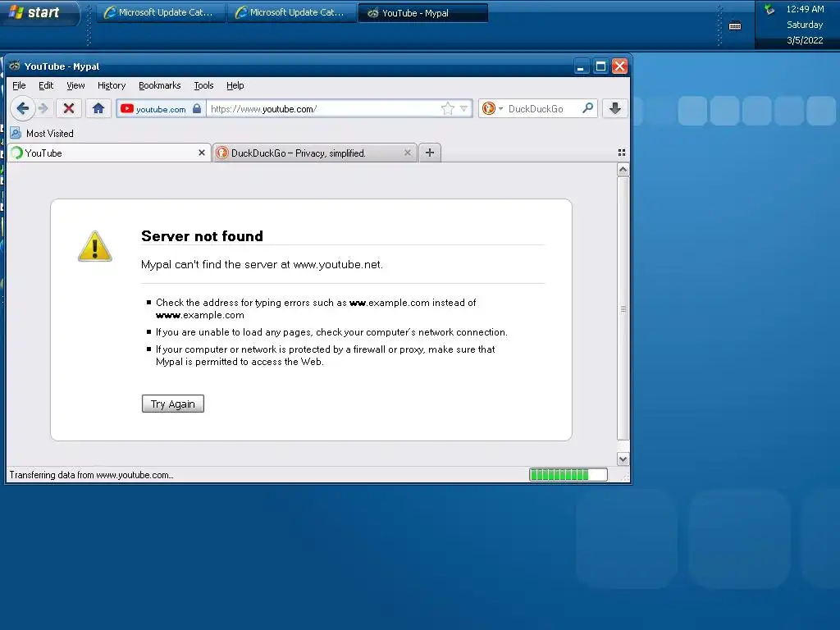Switch to the DuckDuckGo – Privacy, simplified tab
This screenshot has width=840, height=630.
(x=315, y=153)
